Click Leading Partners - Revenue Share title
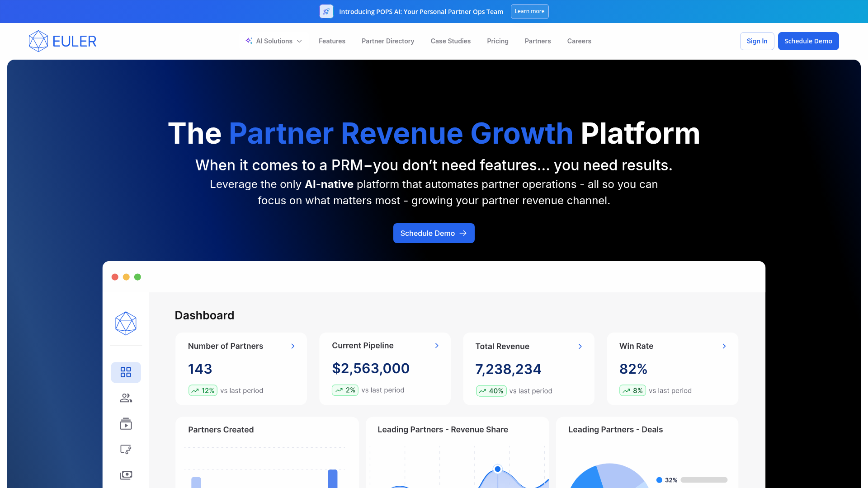Image resolution: width=868 pixels, height=488 pixels. (443, 430)
